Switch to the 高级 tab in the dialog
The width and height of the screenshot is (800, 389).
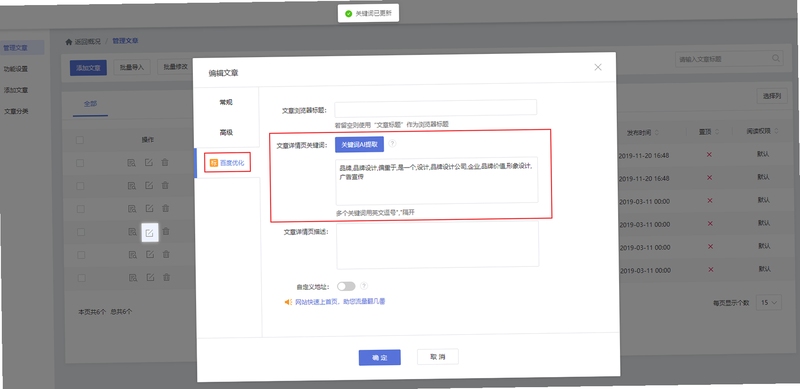227,133
